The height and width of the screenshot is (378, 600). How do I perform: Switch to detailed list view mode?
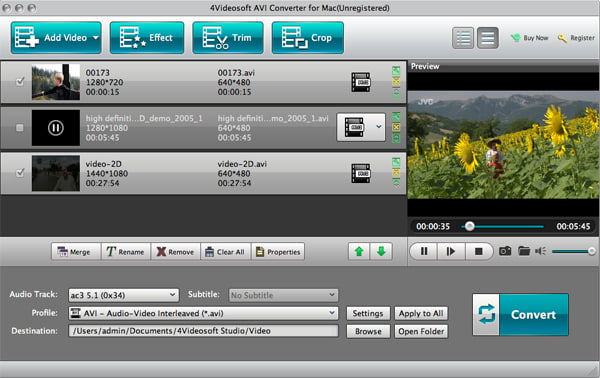point(463,38)
